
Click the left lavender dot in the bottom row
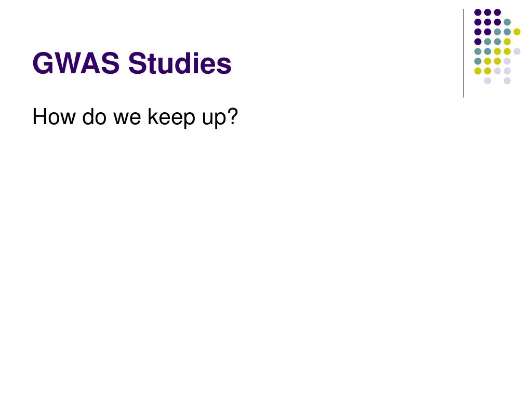click(487, 81)
